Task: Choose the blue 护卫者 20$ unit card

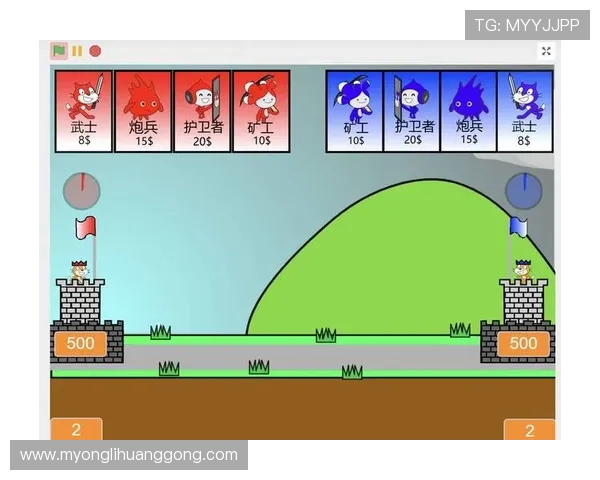Action: click(411, 110)
